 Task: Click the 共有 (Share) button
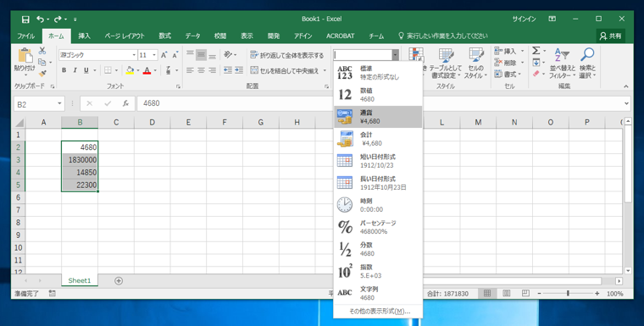coord(611,36)
